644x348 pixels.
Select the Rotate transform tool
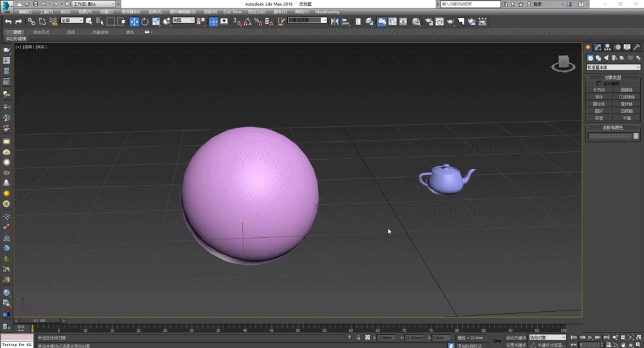pos(145,21)
